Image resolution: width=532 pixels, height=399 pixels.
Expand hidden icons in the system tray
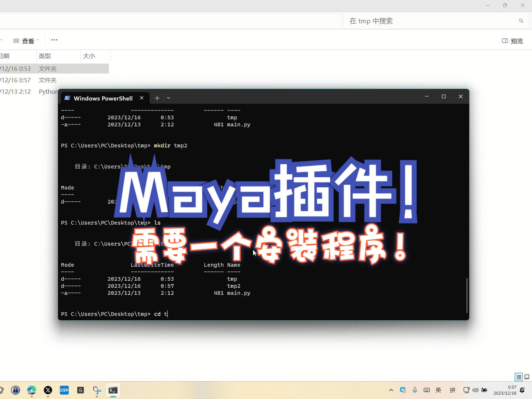[391, 390]
